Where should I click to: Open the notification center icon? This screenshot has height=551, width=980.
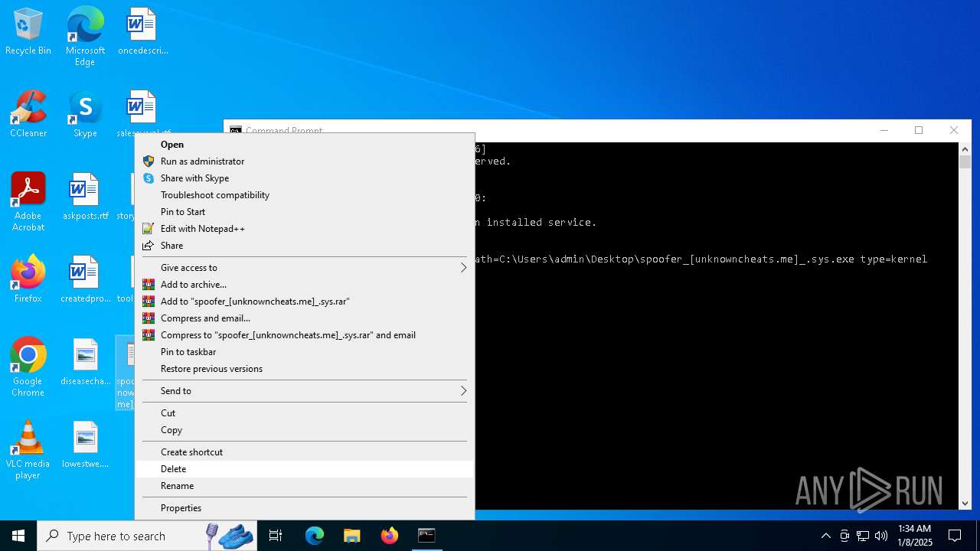tap(955, 536)
